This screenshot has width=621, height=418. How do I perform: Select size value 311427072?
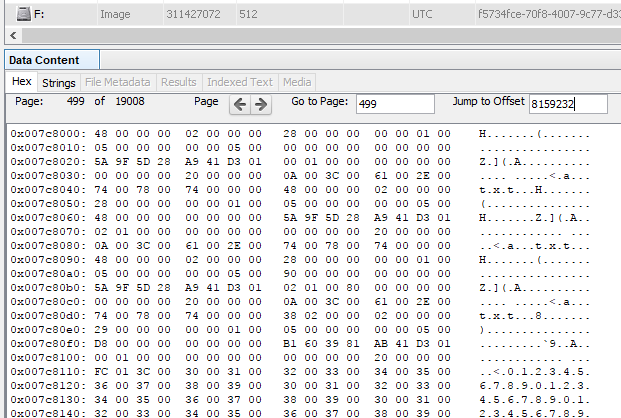point(193,14)
